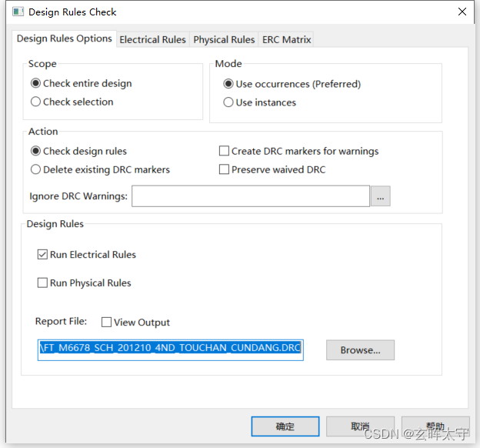Go to the ERC Matrix tab
Screen dimensions: 480x448
[286, 39]
